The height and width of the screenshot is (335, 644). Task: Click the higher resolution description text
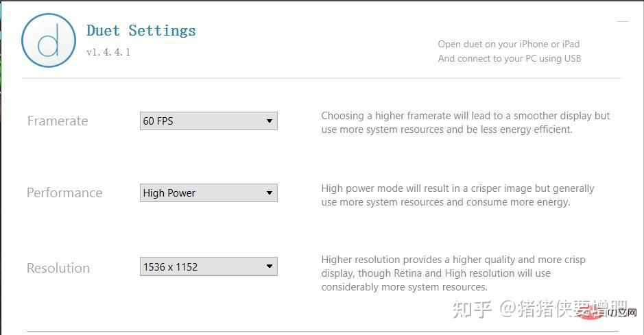point(453,273)
